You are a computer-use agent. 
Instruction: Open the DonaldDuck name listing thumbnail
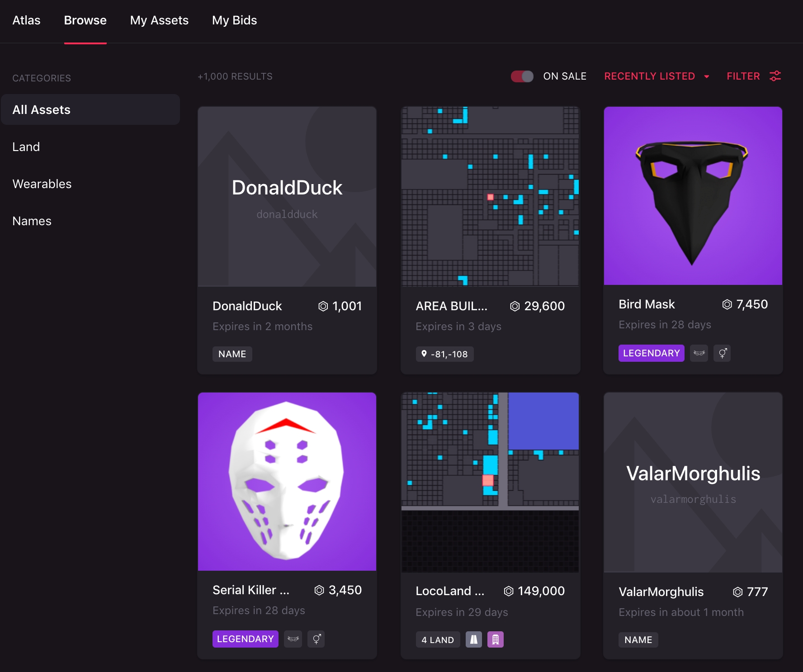[287, 197]
